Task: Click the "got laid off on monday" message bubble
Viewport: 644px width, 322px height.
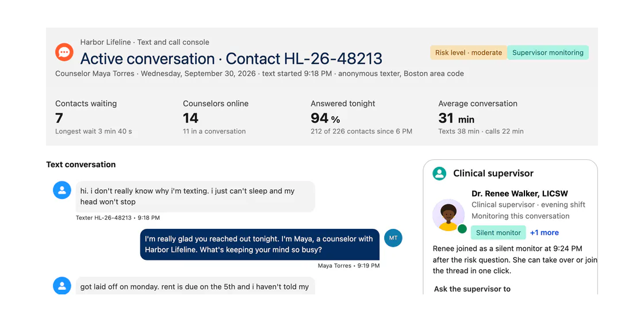Action: 195,286
